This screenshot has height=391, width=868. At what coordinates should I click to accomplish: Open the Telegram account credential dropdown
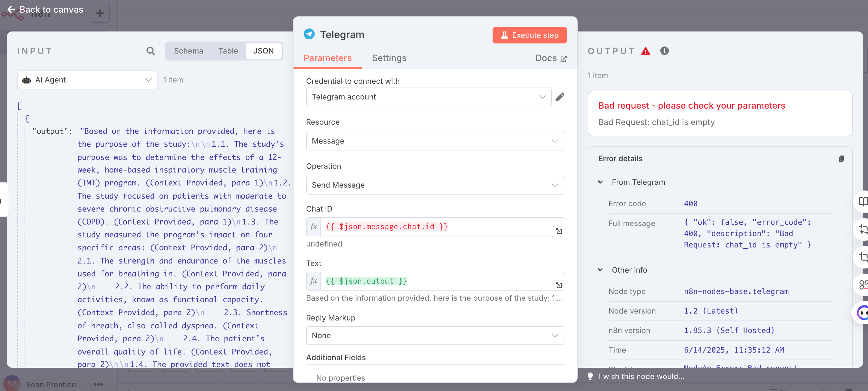tap(429, 97)
